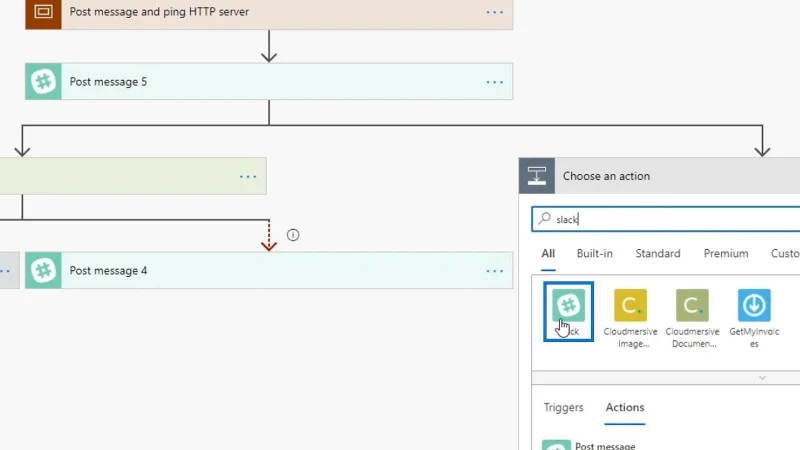Click the info icon beside the red dashed arrow
Screen dimensions: 800x450
(x=293, y=235)
